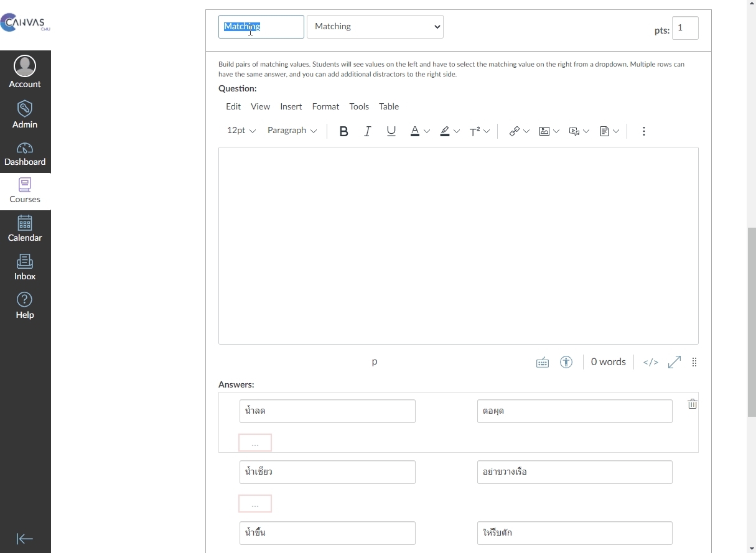Expand the 12pt font size dropdown
This screenshot has height=553, width=756.
[x=241, y=131]
